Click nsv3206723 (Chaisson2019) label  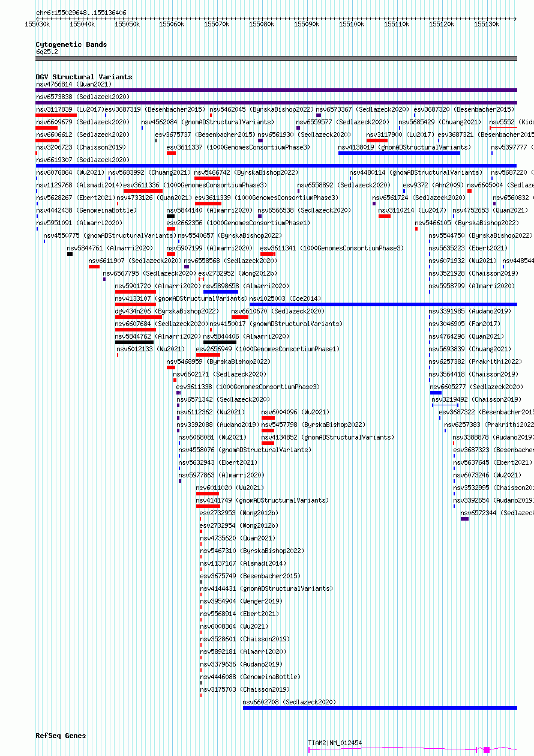(x=80, y=147)
